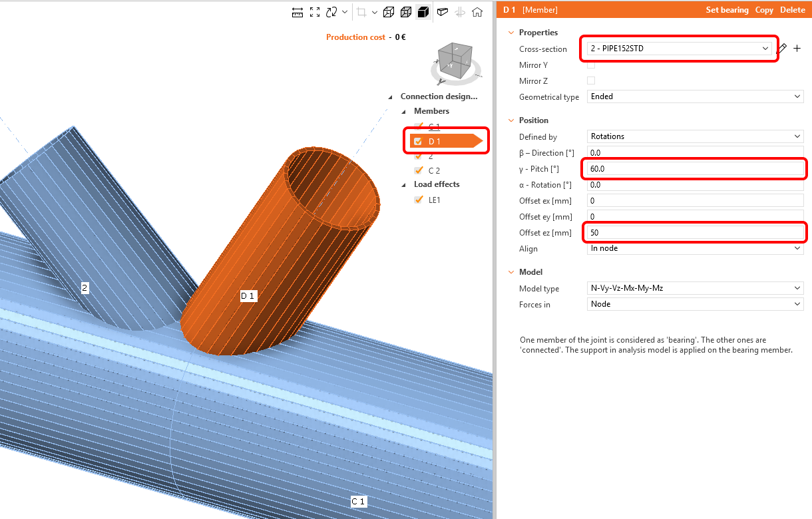This screenshot has height=519, width=812.
Task: Click the Copy member button
Action: [x=764, y=10]
